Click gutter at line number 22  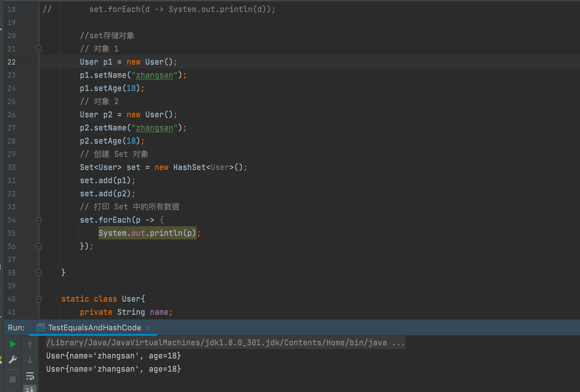pos(11,62)
